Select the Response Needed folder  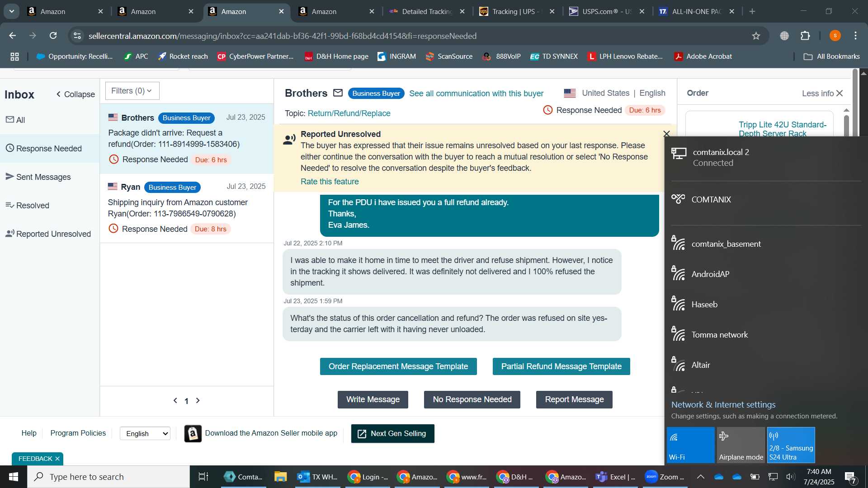pyautogui.click(x=50, y=148)
